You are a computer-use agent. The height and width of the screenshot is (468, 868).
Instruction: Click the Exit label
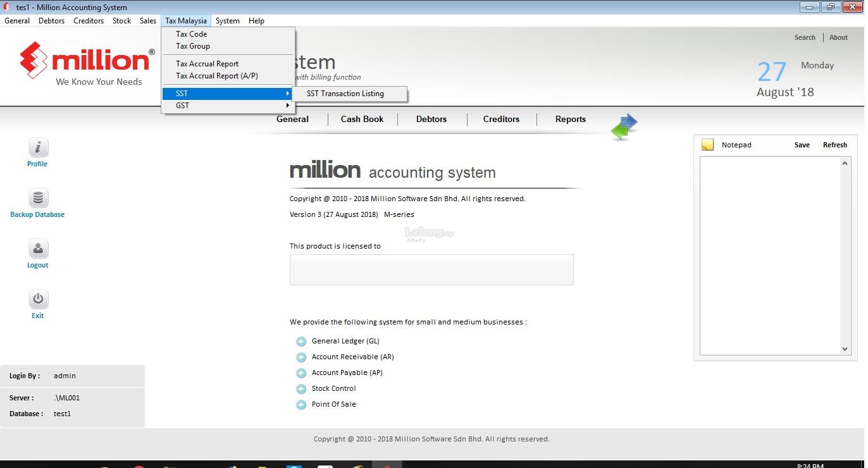tap(37, 316)
